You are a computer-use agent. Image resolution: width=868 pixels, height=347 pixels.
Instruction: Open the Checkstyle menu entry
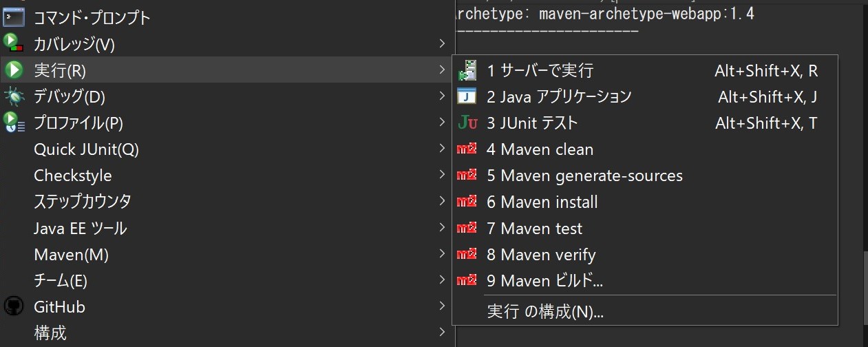point(226,175)
